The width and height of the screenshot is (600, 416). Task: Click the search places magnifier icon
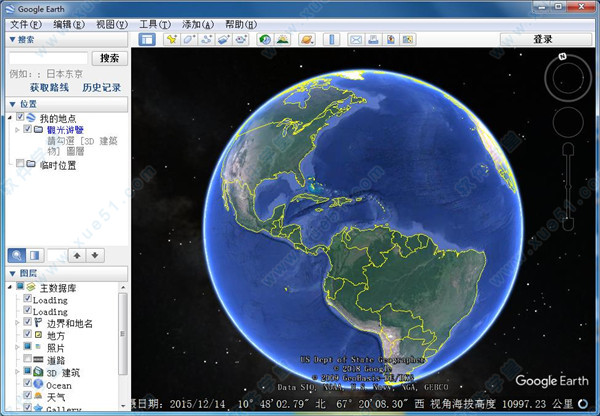pyautogui.click(x=17, y=255)
